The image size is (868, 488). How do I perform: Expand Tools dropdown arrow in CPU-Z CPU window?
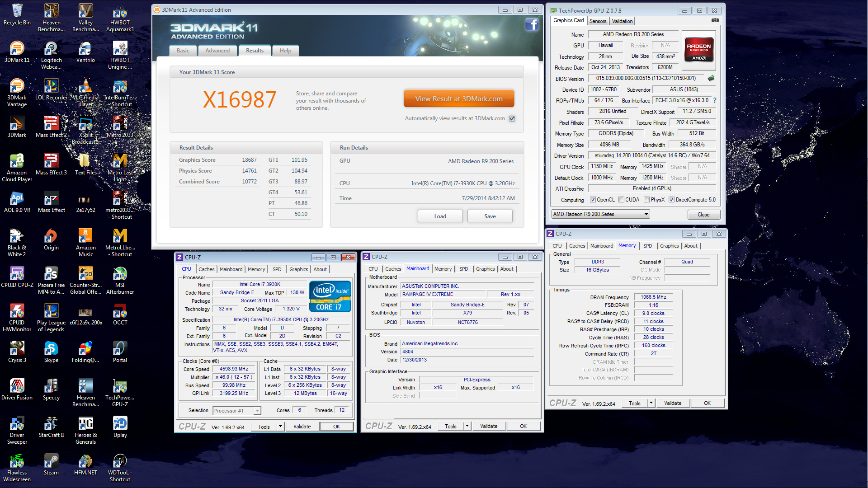point(280,427)
